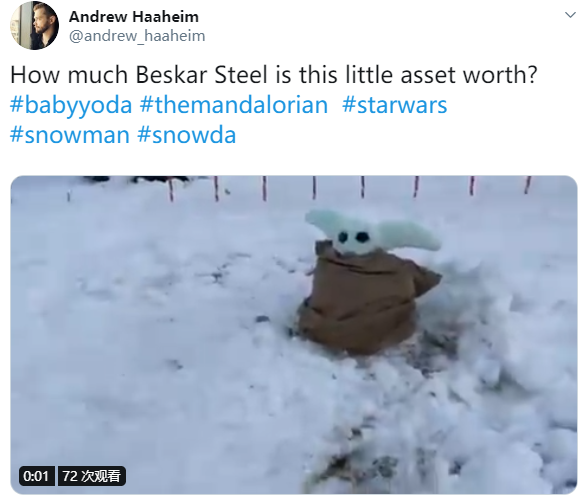Open the #babyyoda hashtag
588x502 pixels.
(x=71, y=105)
